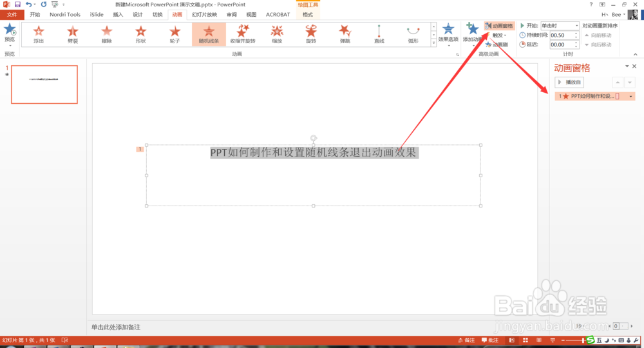This screenshot has width=644, height=348.
Task: Switch to the ACROBAT tab
Action: pos(278,14)
